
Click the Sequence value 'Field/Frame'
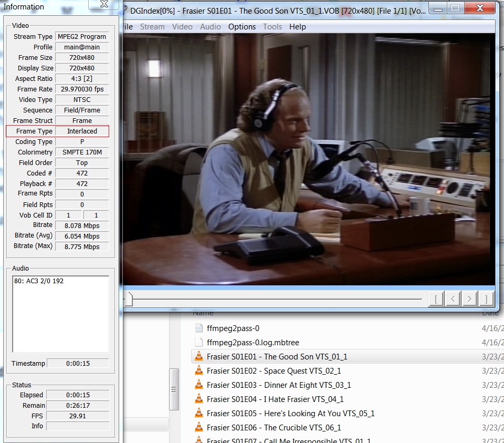[x=82, y=110]
